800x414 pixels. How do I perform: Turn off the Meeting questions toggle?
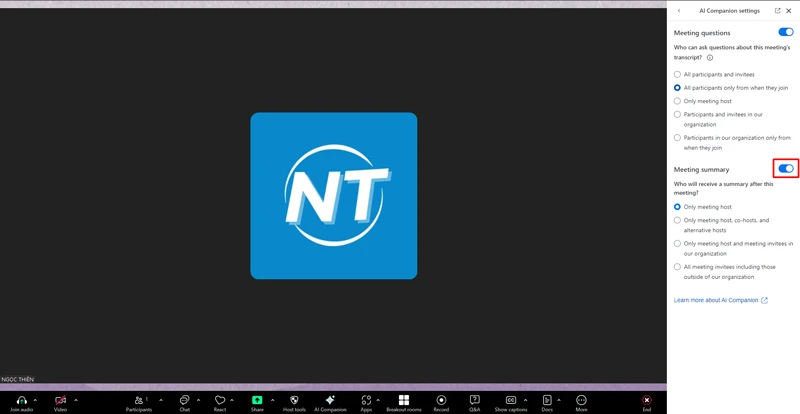786,33
